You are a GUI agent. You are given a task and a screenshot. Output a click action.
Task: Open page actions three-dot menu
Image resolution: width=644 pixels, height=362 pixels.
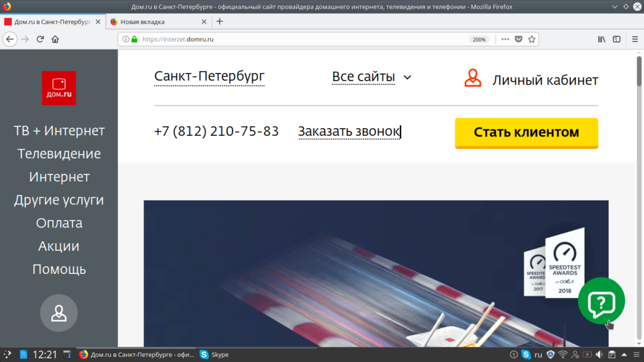(x=504, y=39)
